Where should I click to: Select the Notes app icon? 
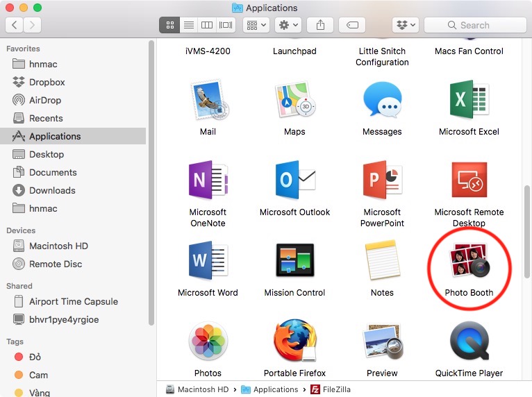382,260
